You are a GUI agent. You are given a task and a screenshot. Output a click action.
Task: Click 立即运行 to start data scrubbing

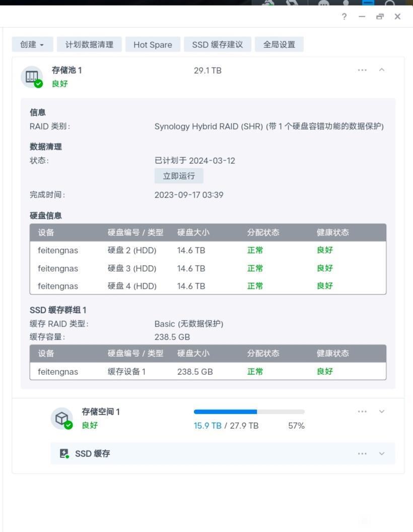point(179,176)
